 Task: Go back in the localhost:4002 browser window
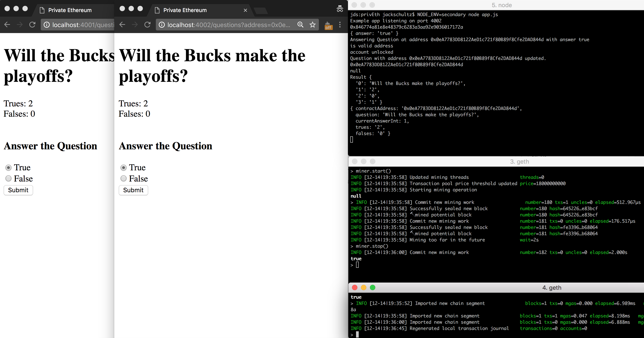(x=122, y=25)
